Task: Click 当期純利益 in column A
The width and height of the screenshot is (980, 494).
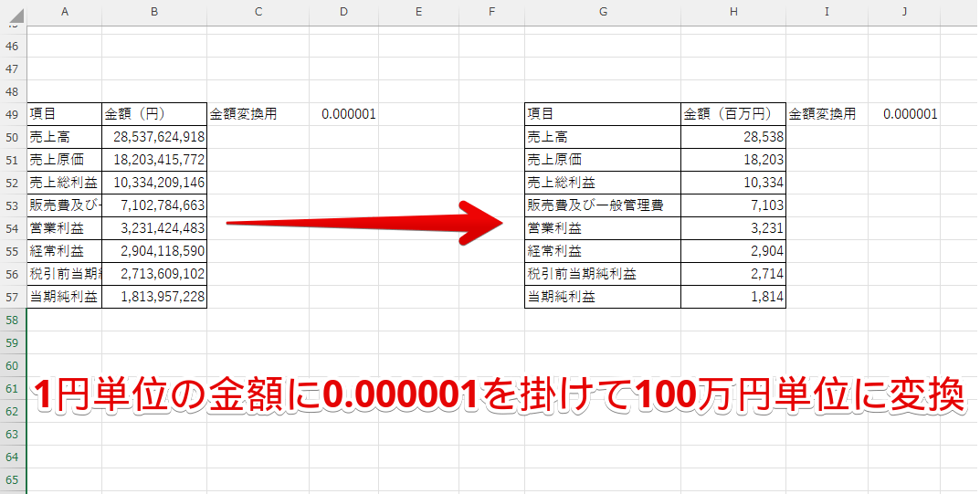Action: 64,298
